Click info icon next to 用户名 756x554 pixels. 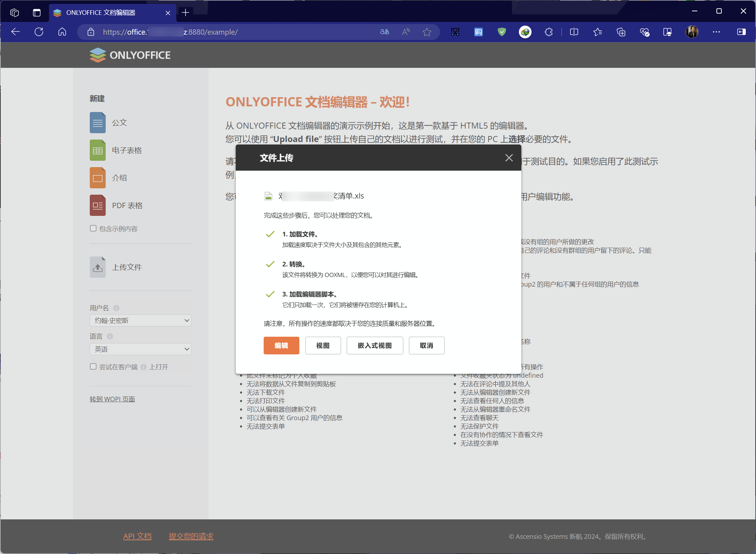(116, 308)
